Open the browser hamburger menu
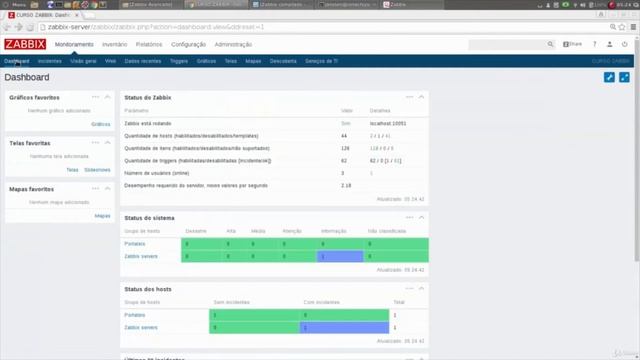Image resolution: width=640 pixels, height=360 pixels. pyautogui.click(x=633, y=27)
